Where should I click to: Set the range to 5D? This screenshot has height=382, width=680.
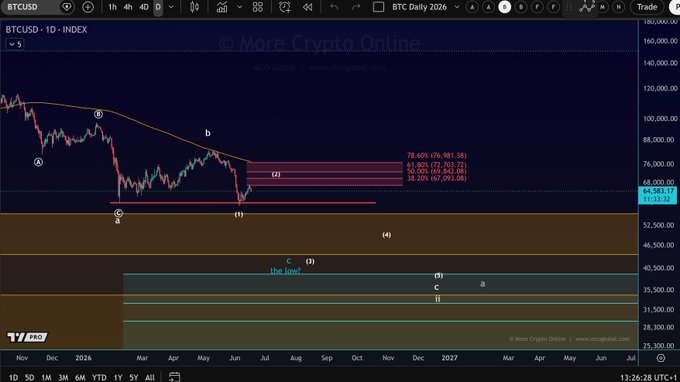click(29, 378)
